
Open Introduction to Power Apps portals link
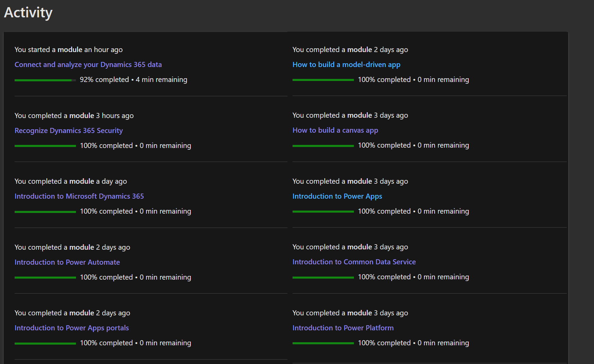[72, 328]
